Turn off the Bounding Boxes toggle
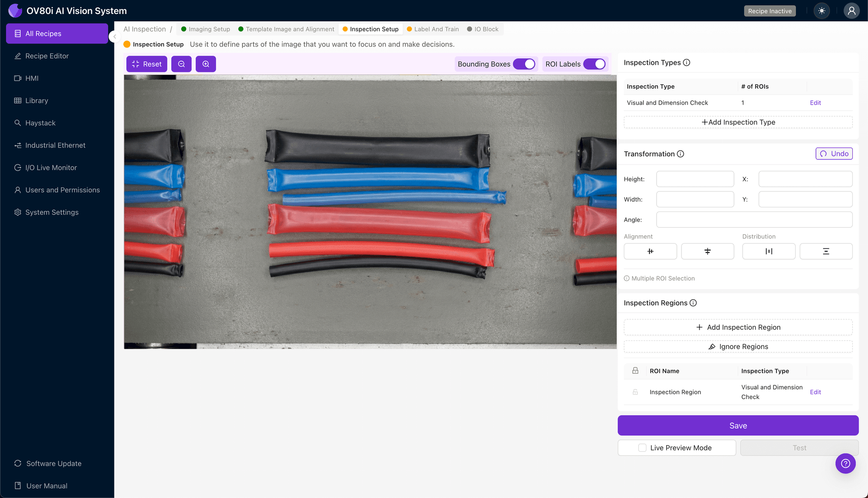This screenshot has height=498, width=868. coord(524,64)
